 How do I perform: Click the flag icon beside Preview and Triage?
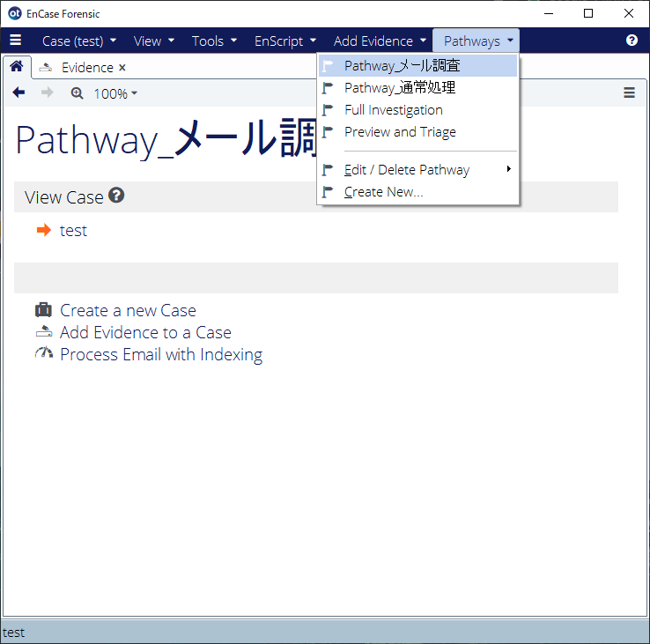pyautogui.click(x=328, y=132)
